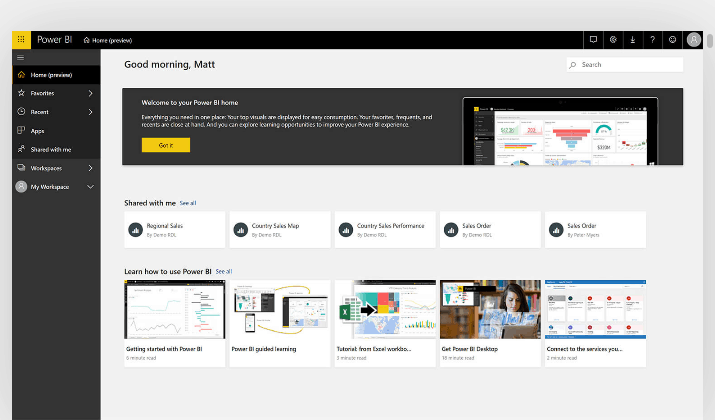
Task: Open Workspaces in the navigation pane
Action: [x=56, y=168]
